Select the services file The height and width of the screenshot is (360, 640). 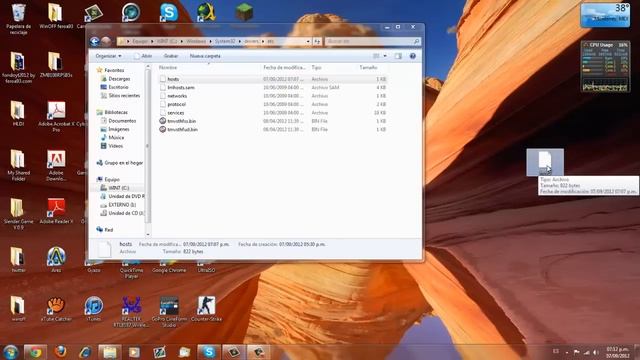176,113
